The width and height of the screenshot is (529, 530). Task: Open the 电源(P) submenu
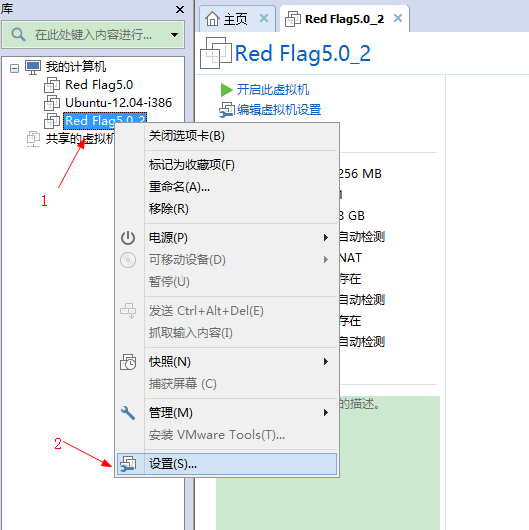click(227, 238)
